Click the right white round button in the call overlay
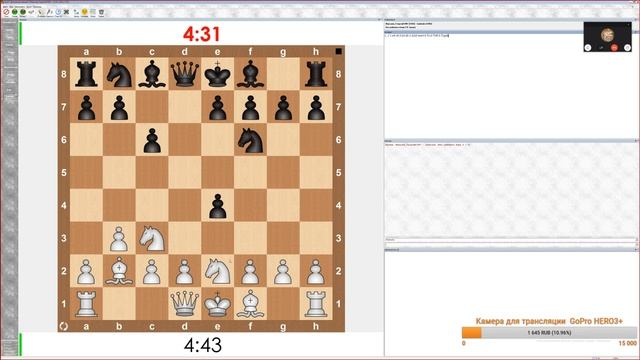 coord(627,47)
